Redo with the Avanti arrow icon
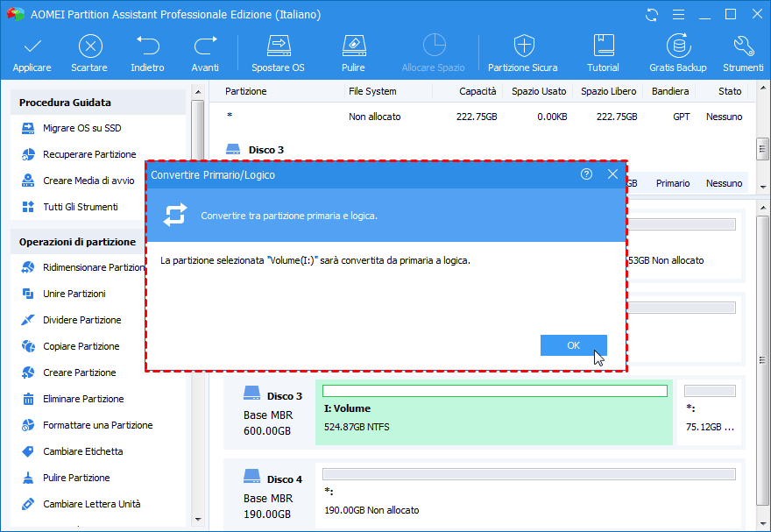771x532 pixels. click(205, 46)
